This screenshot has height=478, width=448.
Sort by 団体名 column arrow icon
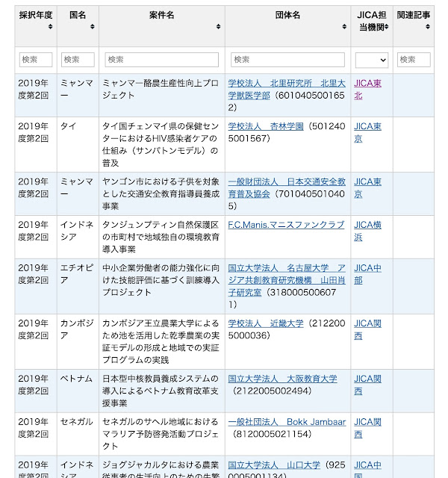click(x=344, y=27)
